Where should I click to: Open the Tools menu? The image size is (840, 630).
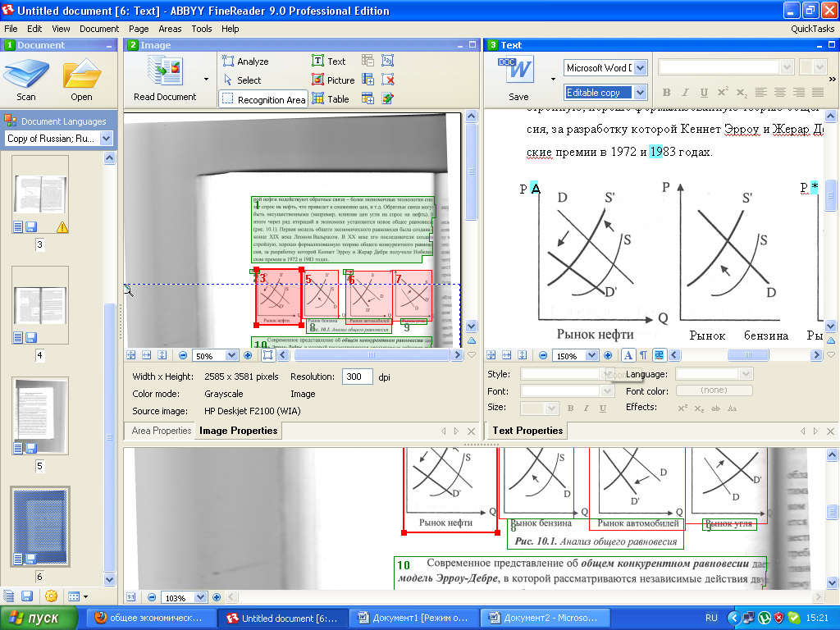pyautogui.click(x=202, y=29)
